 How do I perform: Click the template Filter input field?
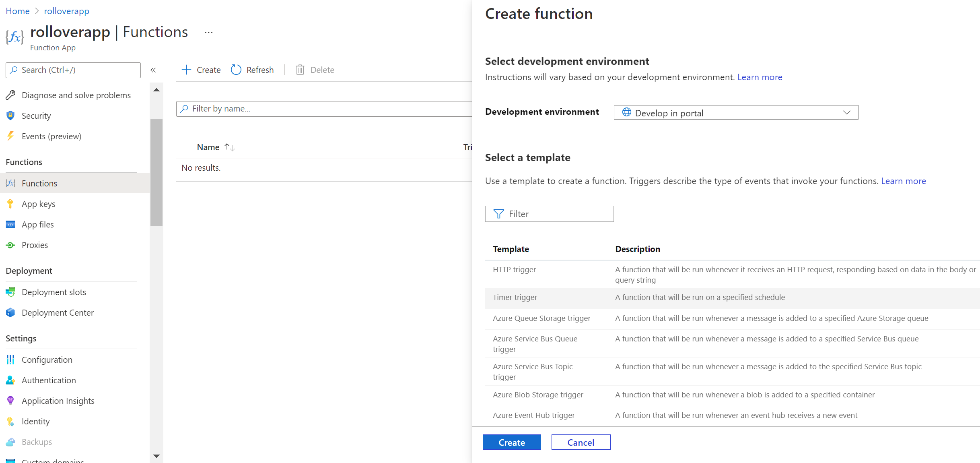click(555, 214)
